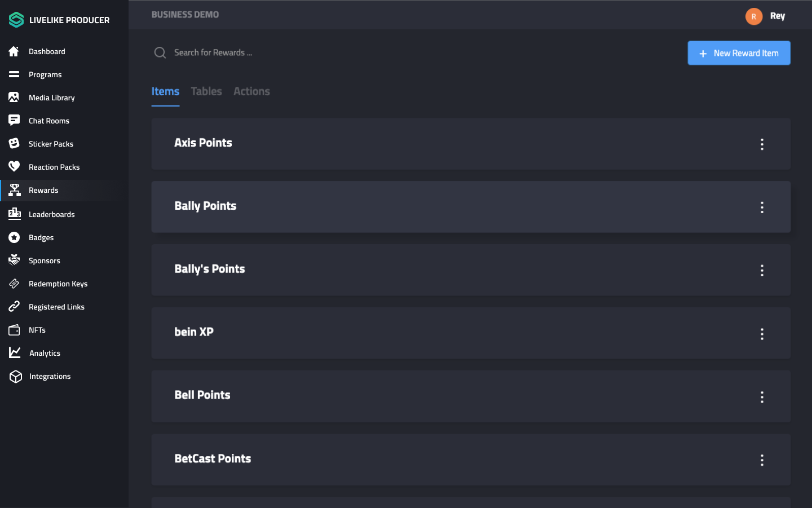Viewport: 812px width, 508px height.
Task: Click the Redemption Keys ticket icon
Action: [14, 284]
